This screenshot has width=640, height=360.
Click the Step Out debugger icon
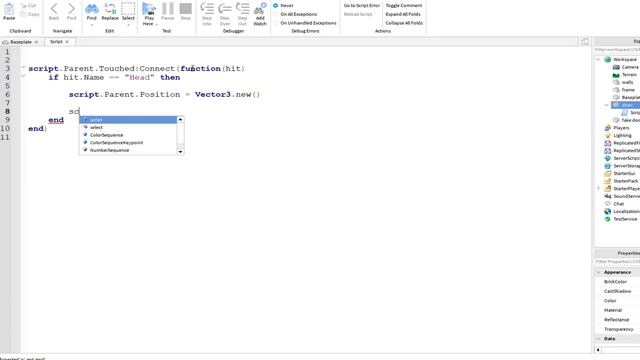[242, 9]
